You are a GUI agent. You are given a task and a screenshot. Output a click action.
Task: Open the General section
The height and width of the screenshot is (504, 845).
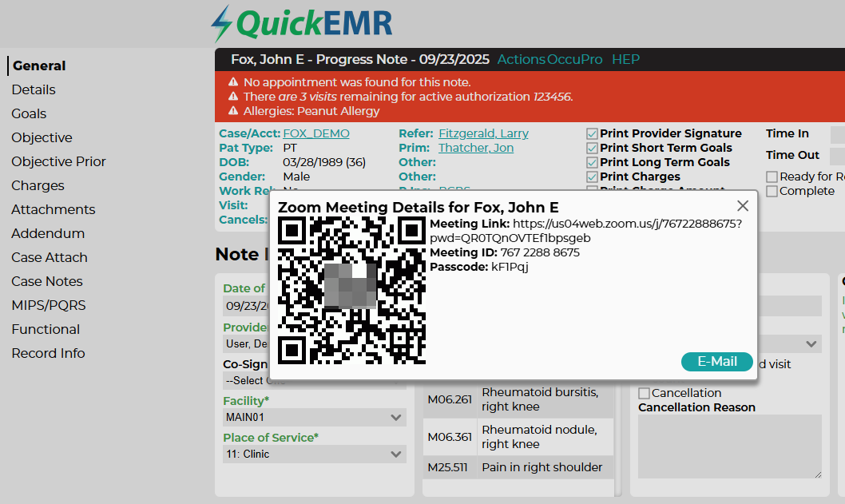(x=39, y=65)
